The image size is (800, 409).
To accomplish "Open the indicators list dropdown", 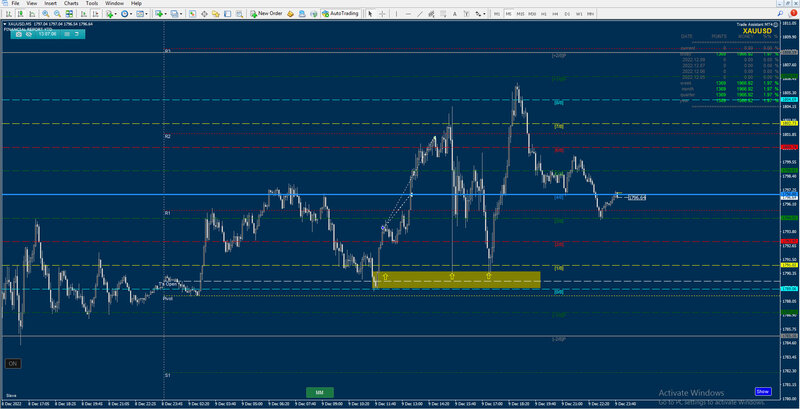I will pyautogui.click(x=112, y=14).
